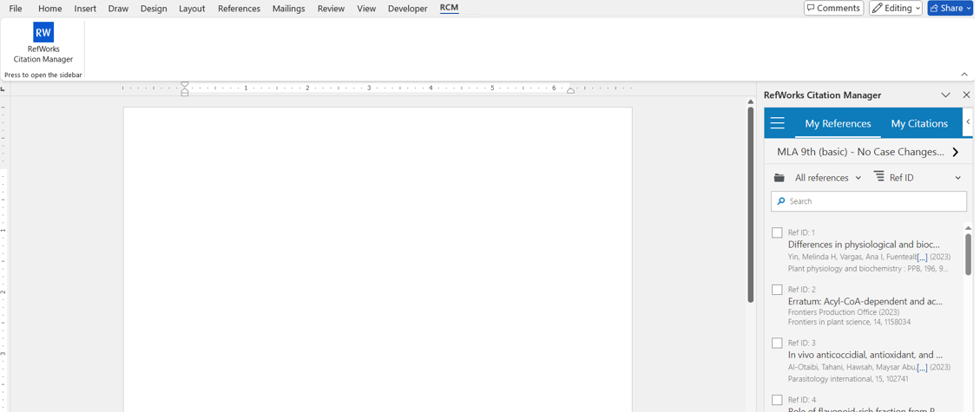980x412 pixels.
Task: Click the search magnifier icon
Action: point(781,201)
